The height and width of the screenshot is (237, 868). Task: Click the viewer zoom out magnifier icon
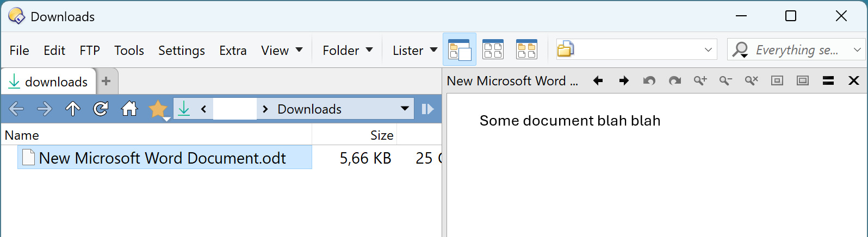726,81
